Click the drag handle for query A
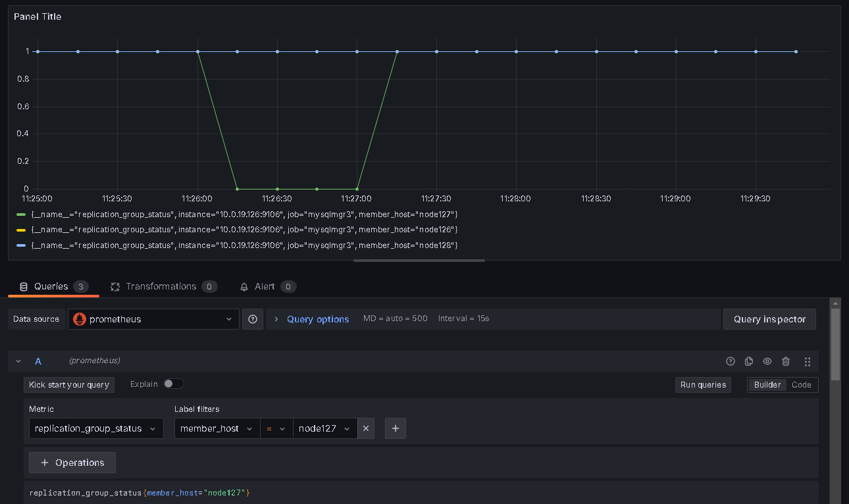Screen dimensions: 849x504 pos(807,361)
